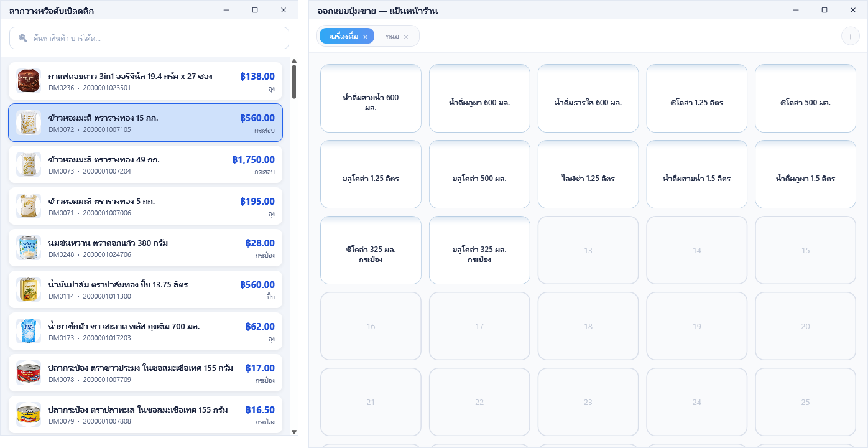Click the name ข้าวหอมมะลิ ตรารวงทอง 49 กก.

104,160
